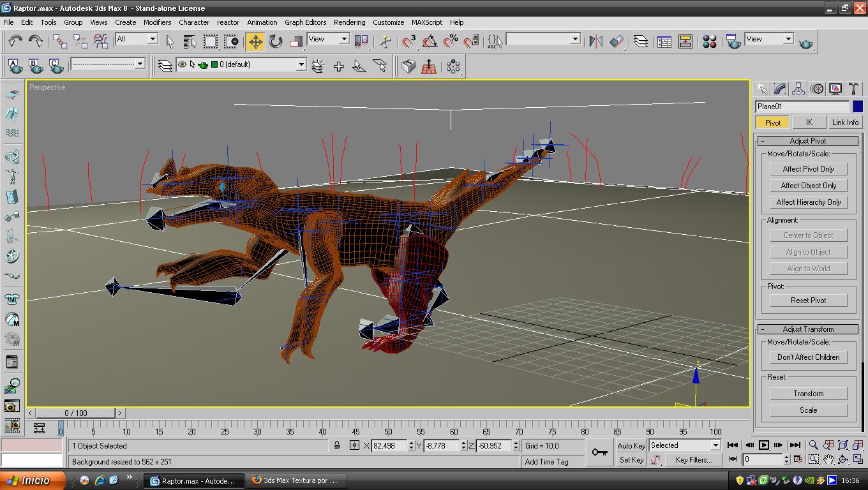Click the Quick Render teapot icon

coord(805,43)
